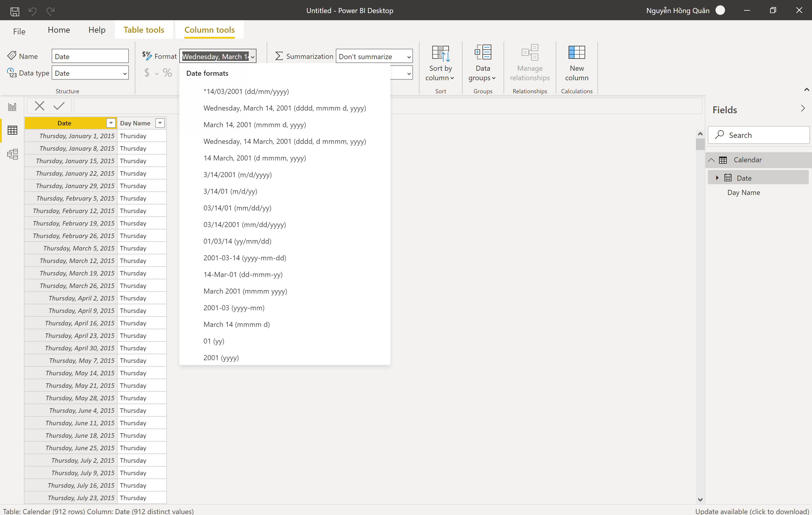Open the File menu
The width and height of the screenshot is (812, 515).
(x=19, y=32)
